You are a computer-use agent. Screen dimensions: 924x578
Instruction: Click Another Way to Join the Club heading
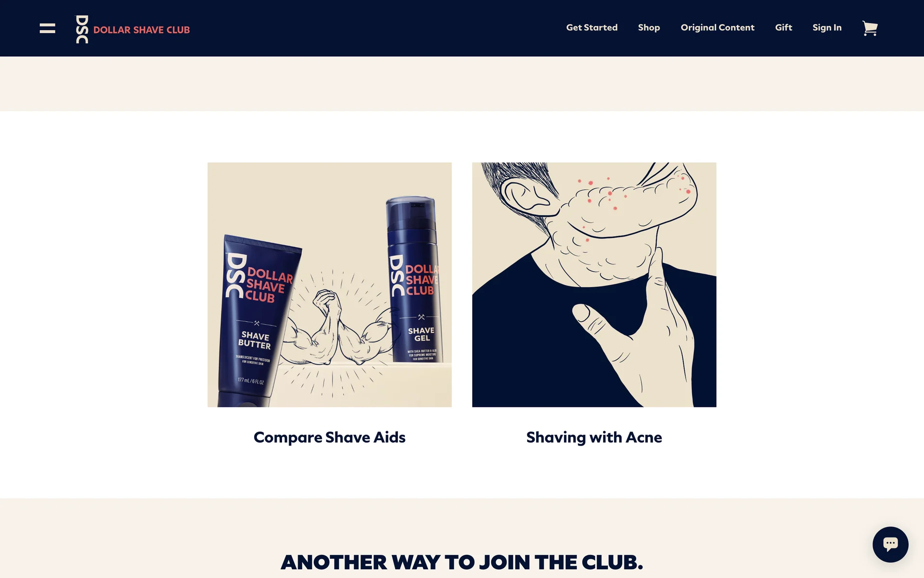tap(462, 562)
